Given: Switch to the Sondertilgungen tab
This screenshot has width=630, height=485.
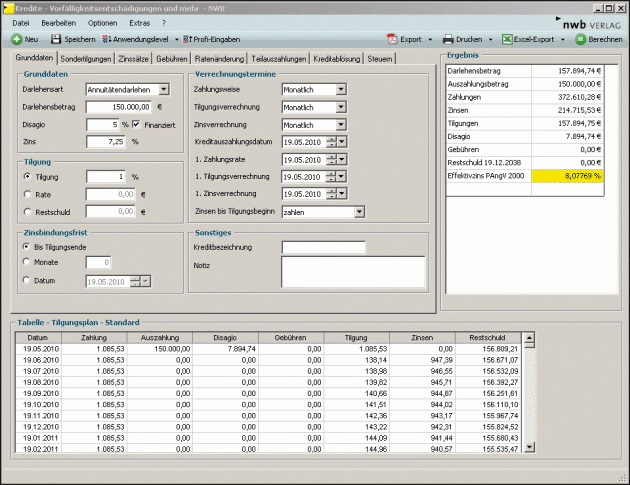Looking at the screenshot, I should coord(86,59).
